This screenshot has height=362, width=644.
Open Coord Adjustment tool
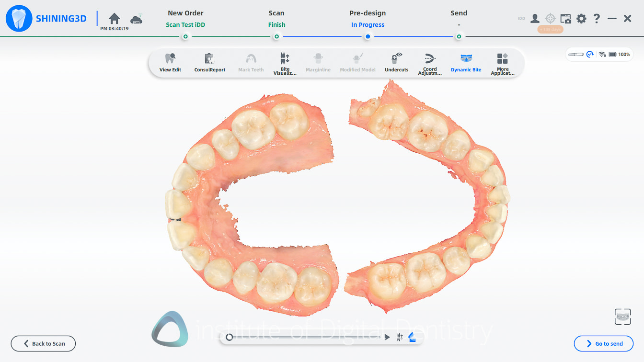pos(430,63)
